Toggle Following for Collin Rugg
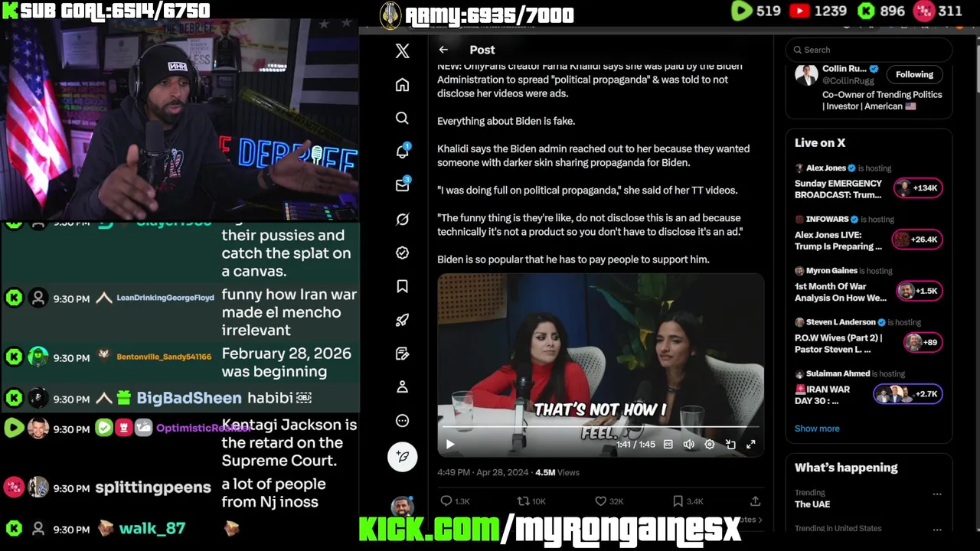This screenshot has height=551, width=980. tap(914, 74)
